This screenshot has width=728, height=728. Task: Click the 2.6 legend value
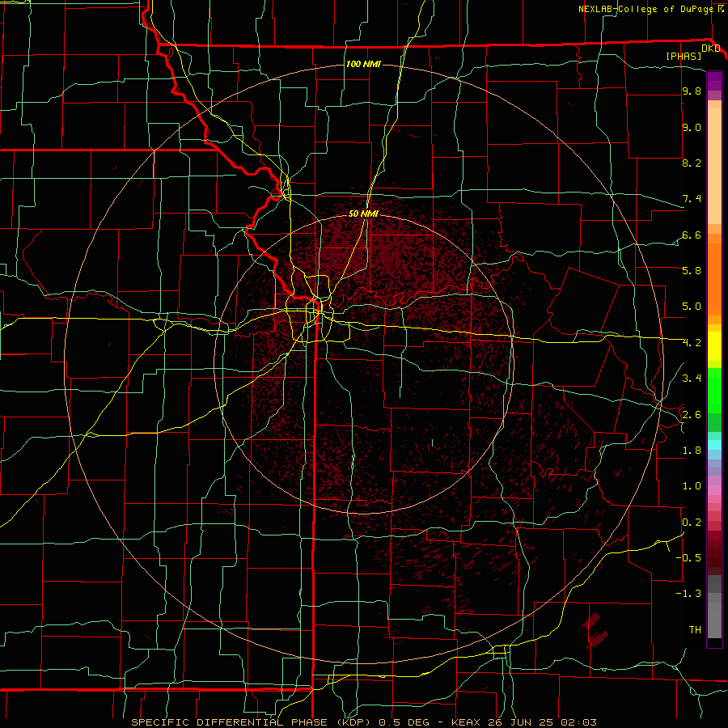(692, 414)
